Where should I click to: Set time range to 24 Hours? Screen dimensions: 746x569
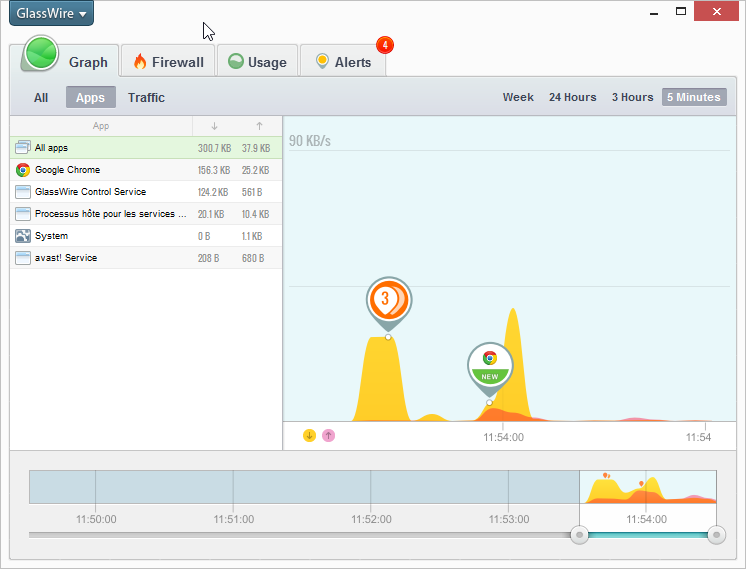click(x=572, y=97)
